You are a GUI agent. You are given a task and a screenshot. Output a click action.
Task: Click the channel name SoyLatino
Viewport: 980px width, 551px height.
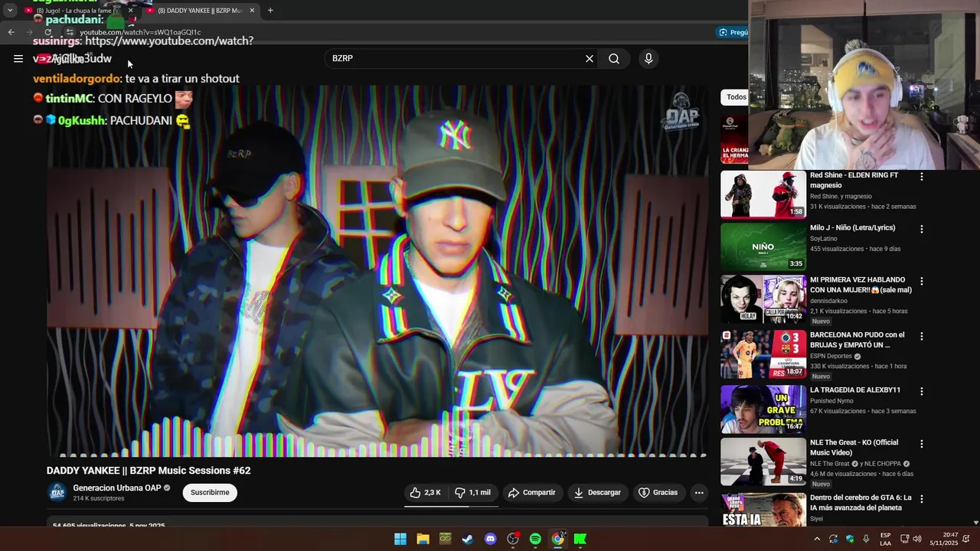pos(823,239)
